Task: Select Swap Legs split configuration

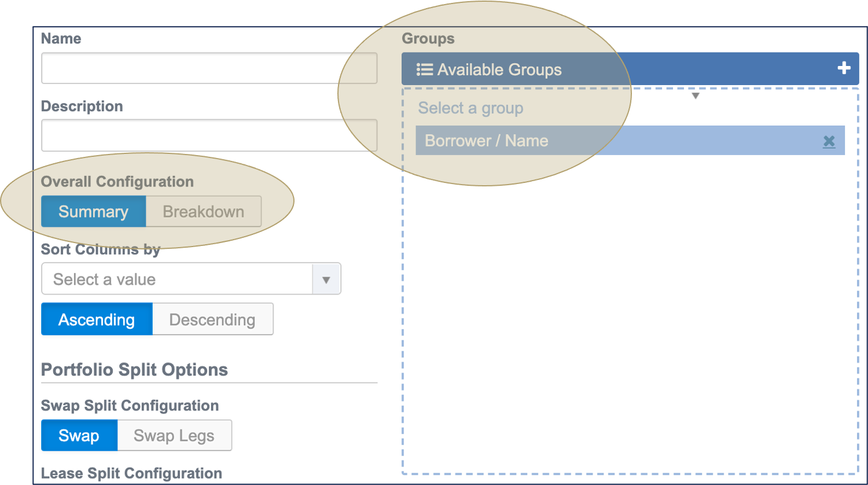Action: [174, 436]
